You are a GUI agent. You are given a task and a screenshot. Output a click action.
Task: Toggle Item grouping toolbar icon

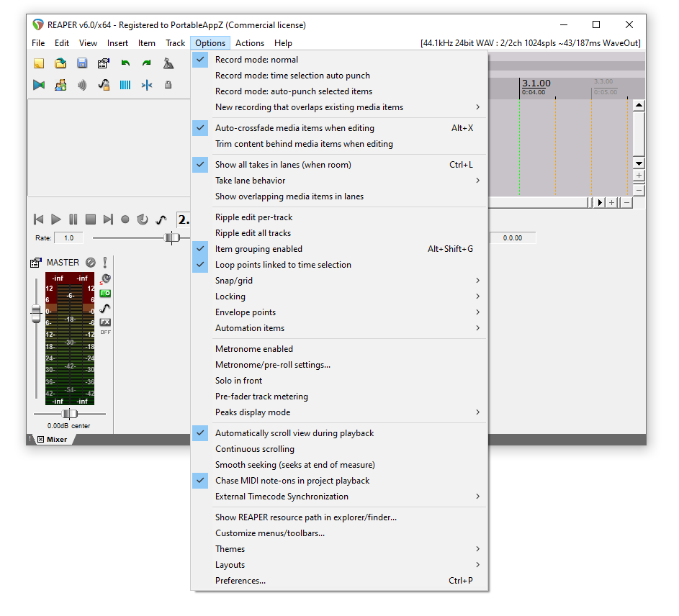pyautogui.click(x=60, y=85)
